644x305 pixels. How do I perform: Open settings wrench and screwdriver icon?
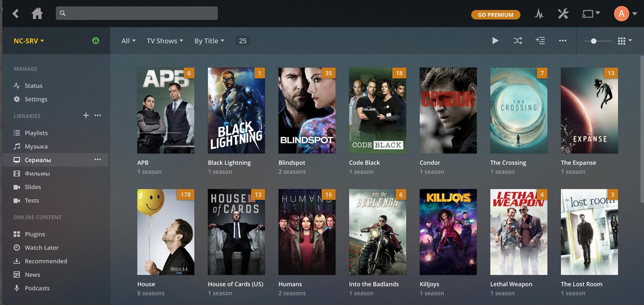(x=562, y=14)
